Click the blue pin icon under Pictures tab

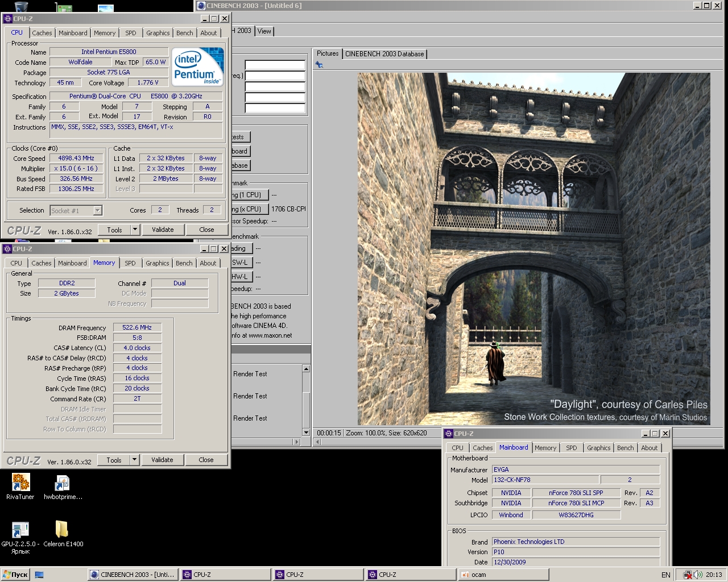pyautogui.click(x=319, y=65)
